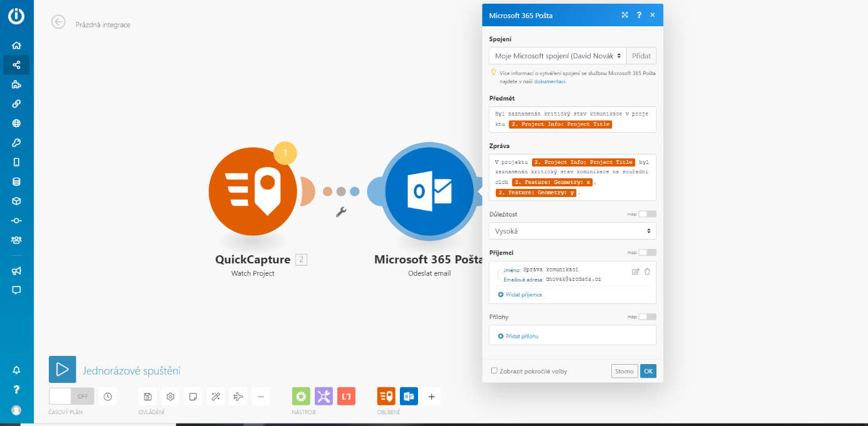
Task: Click Project Title tag in Předmět
Action: click(560, 124)
